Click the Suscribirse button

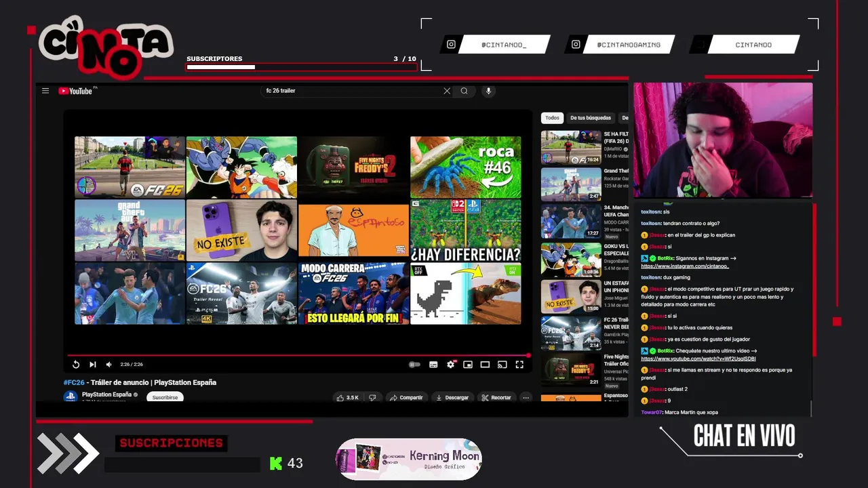tap(165, 397)
